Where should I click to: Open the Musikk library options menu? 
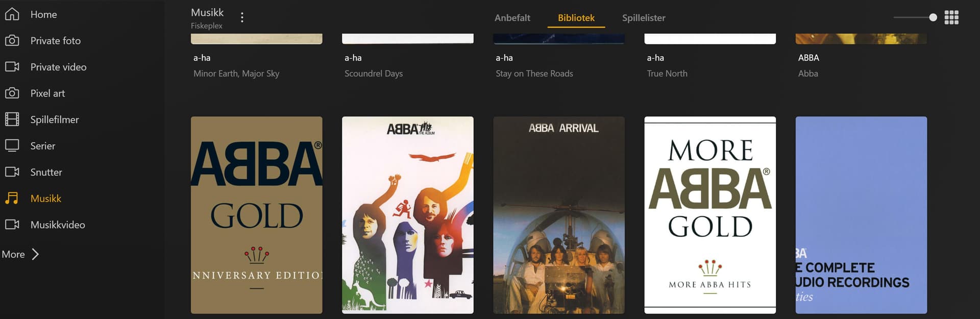coord(242,17)
